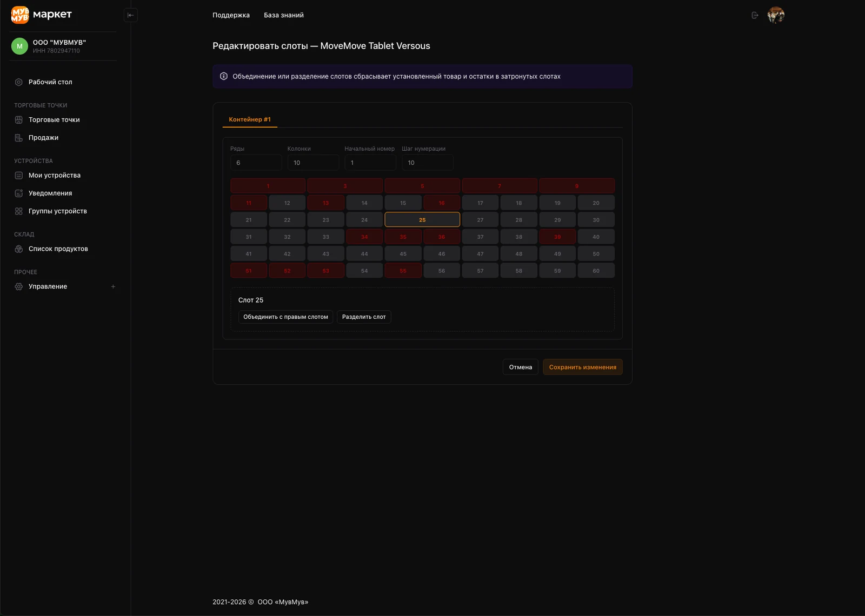Image resolution: width=865 pixels, height=616 pixels.
Task: Select gray slot 20 in the grid
Action: [x=596, y=203]
